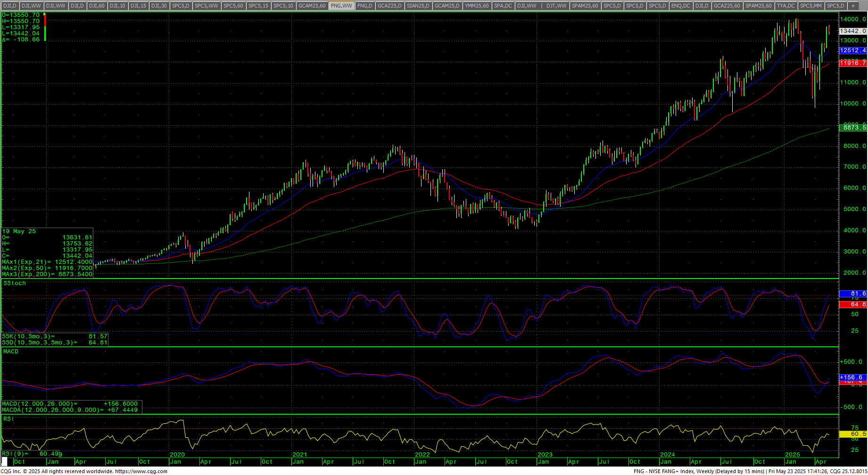Add a new chart tab with plus button
868x475 pixels.
click(x=852, y=6)
